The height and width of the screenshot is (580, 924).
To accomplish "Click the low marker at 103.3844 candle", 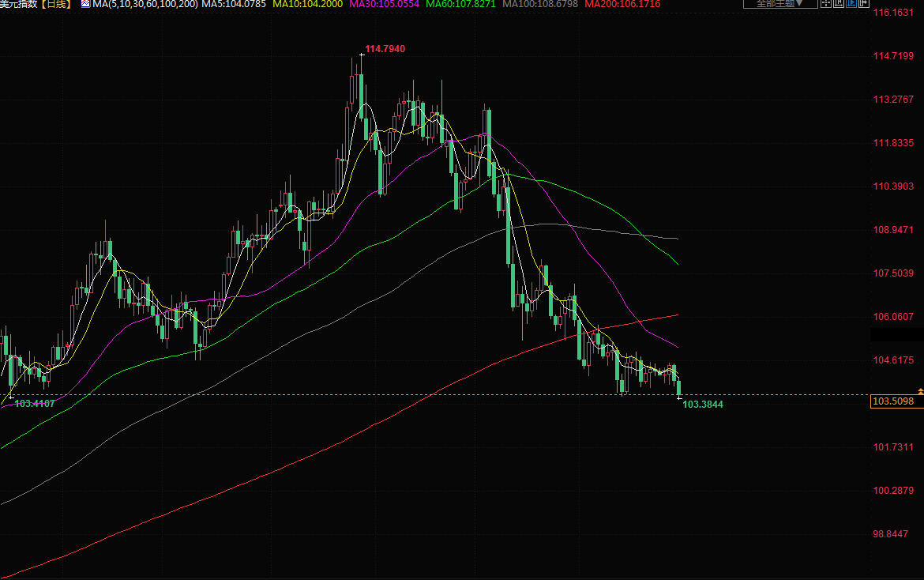I will pos(679,397).
